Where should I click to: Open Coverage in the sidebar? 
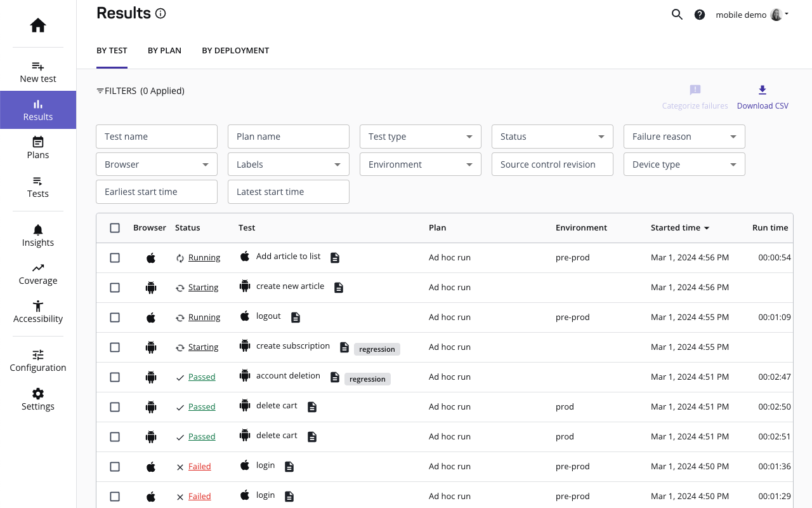click(x=38, y=274)
